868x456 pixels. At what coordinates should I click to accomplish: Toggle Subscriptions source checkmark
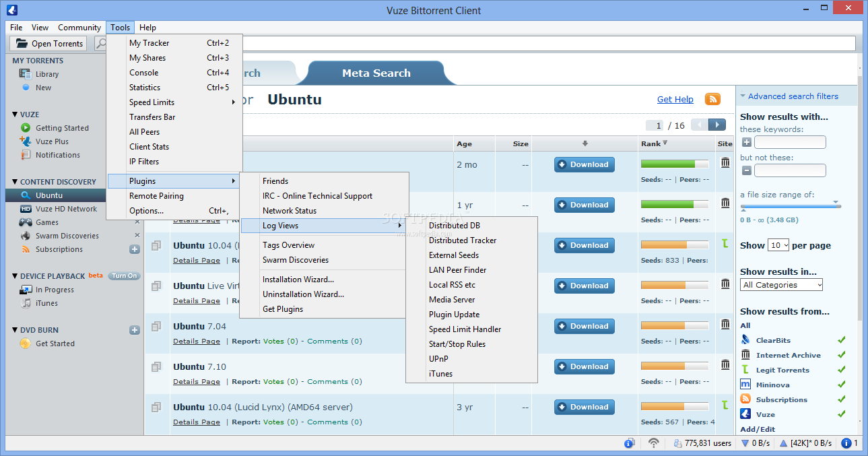point(842,399)
